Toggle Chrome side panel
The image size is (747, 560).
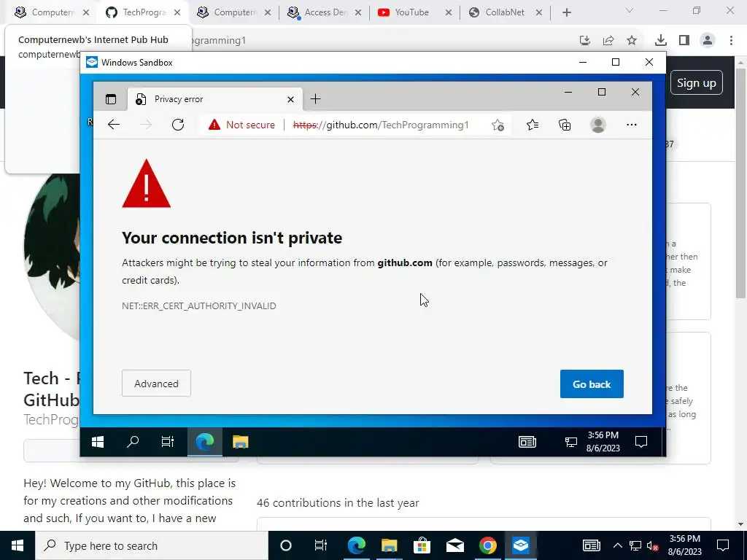684,41
